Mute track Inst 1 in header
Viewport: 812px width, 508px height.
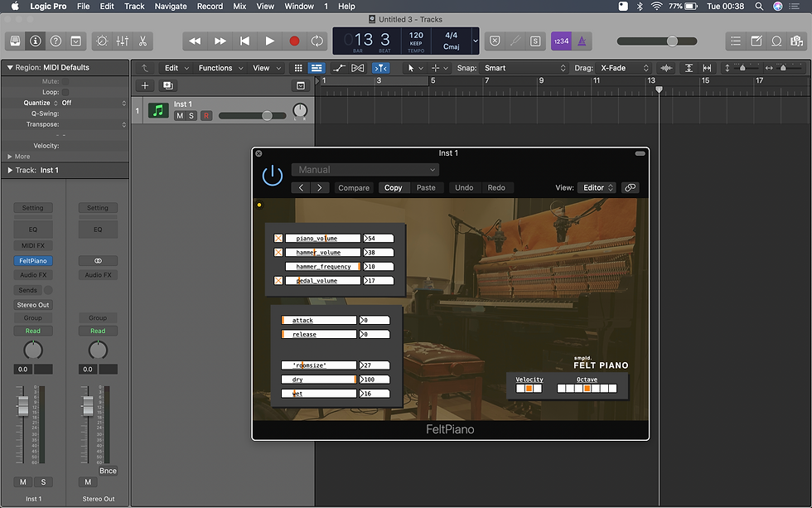click(180, 116)
